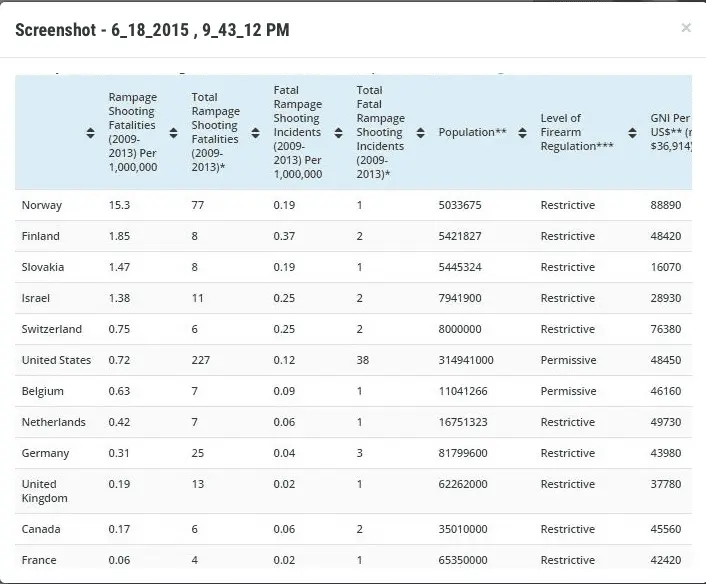Click sort arrows for Total Fatal Rampage Shooting Incidents
The width and height of the screenshot is (706, 584).
421,133
